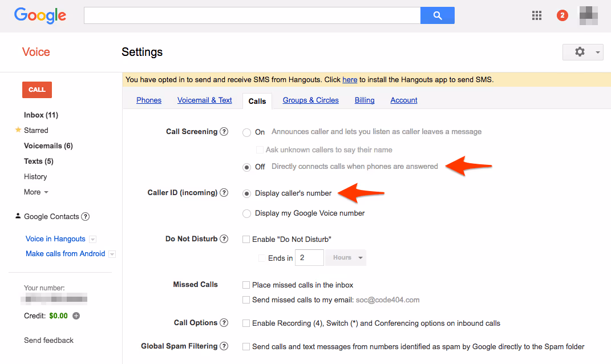This screenshot has width=611, height=364.
Task: Click the star icon beside Starred
Action: (18, 130)
